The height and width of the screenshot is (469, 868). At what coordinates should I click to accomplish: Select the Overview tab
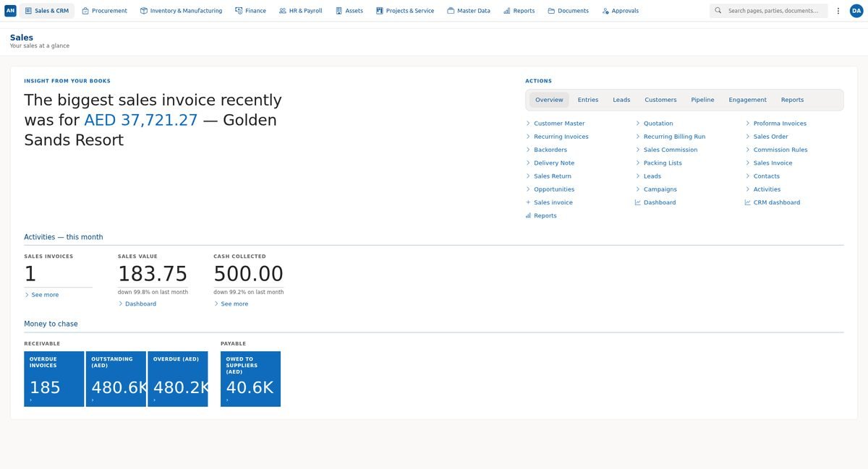(549, 100)
